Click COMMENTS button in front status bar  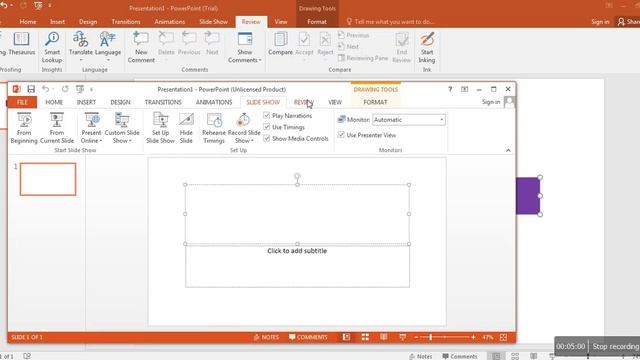308,337
